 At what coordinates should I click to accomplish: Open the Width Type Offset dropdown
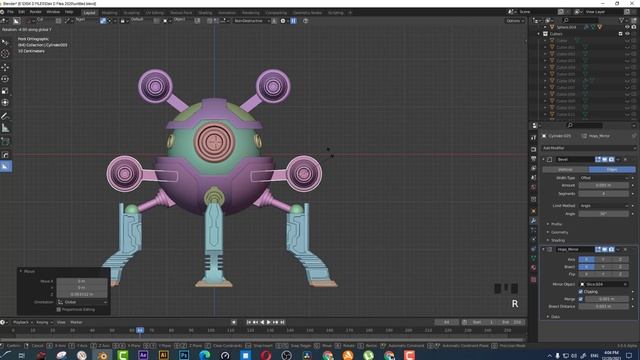point(604,178)
